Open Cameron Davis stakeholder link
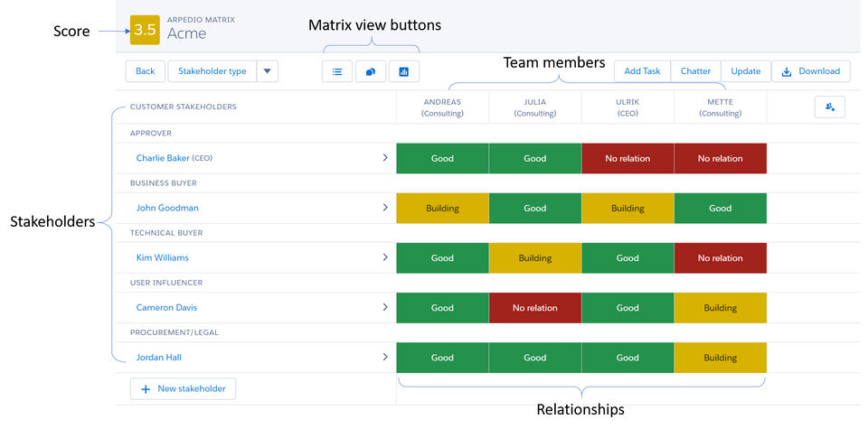This screenshot has width=868, height=429. (166, 307)
